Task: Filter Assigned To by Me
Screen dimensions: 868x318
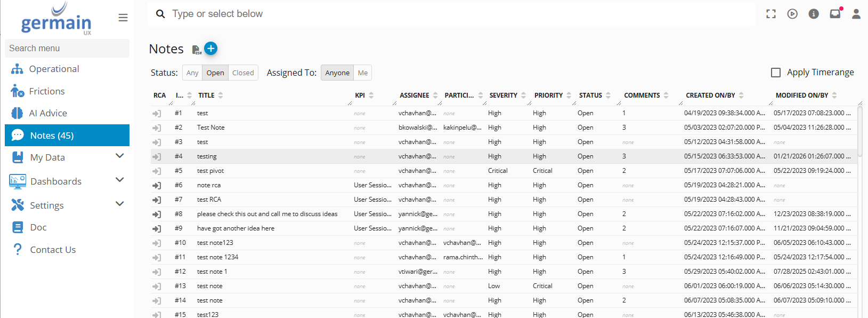Action: 363,73
